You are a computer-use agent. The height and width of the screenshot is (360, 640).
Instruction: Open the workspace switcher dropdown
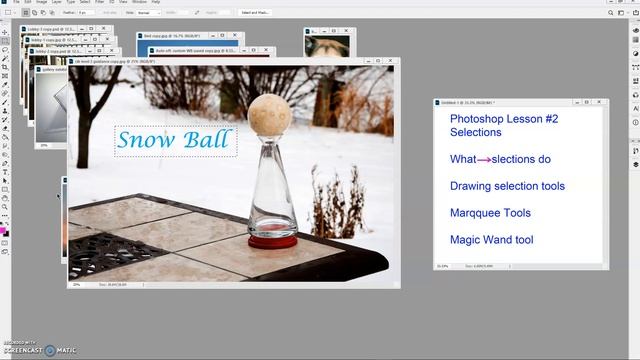click(x=622, y=13)
